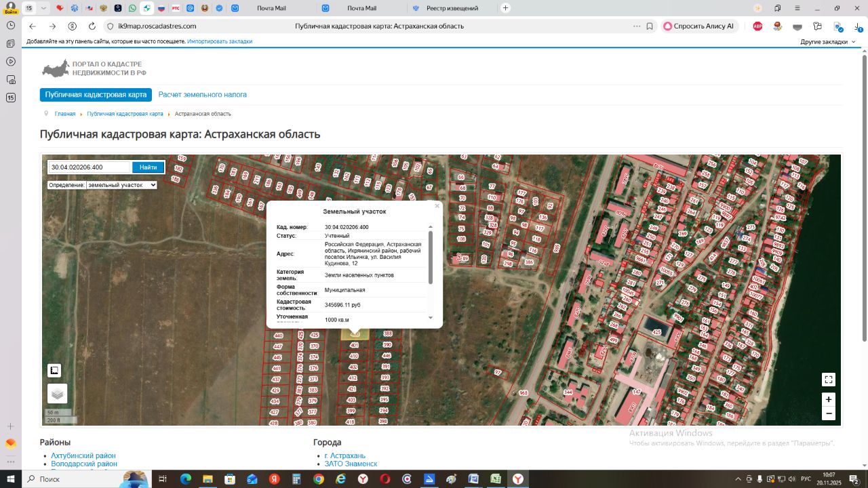
Task: Close the Земельный участок popup
Action: (x=437, y=206)
